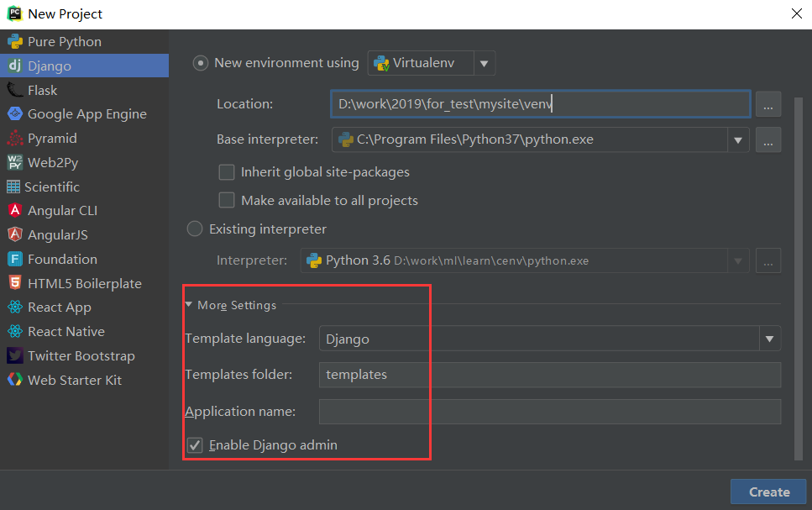Pick the Twitter Bootstrap icon
This screenshot has height=510, width=812.
click(x=14, y=356)
